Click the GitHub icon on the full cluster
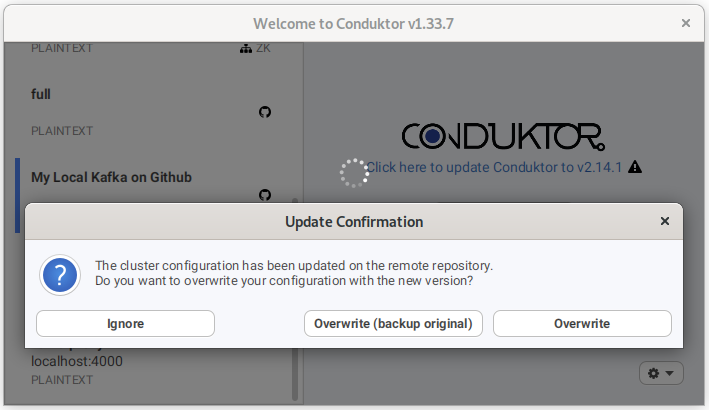 [265, 112]
